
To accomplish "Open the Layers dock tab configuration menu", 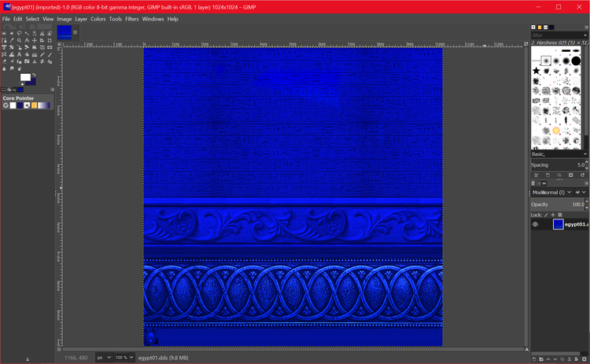I will tap(586, 183).
